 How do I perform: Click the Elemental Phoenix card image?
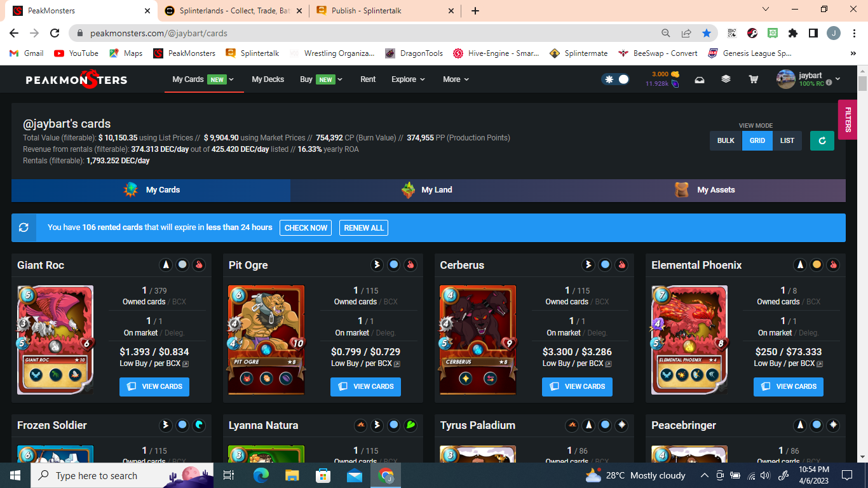(689, 340)
